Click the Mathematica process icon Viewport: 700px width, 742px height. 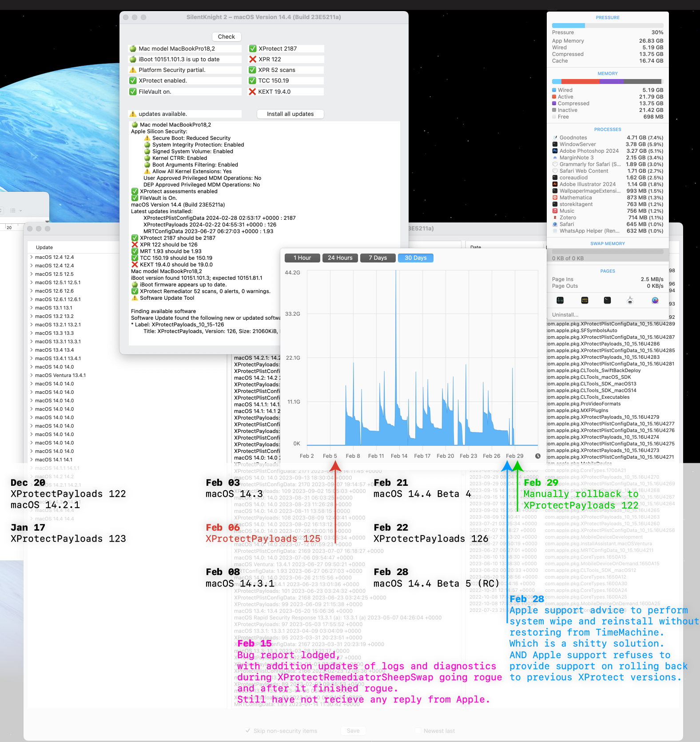tap(555, 198)
